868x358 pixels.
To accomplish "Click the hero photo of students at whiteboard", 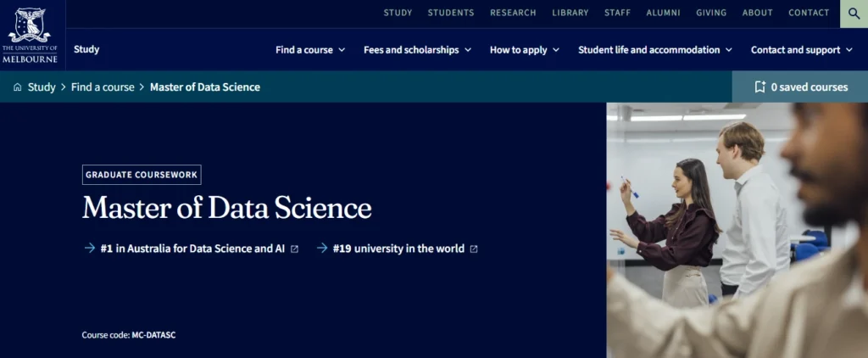I will click(x=736, y=229).
